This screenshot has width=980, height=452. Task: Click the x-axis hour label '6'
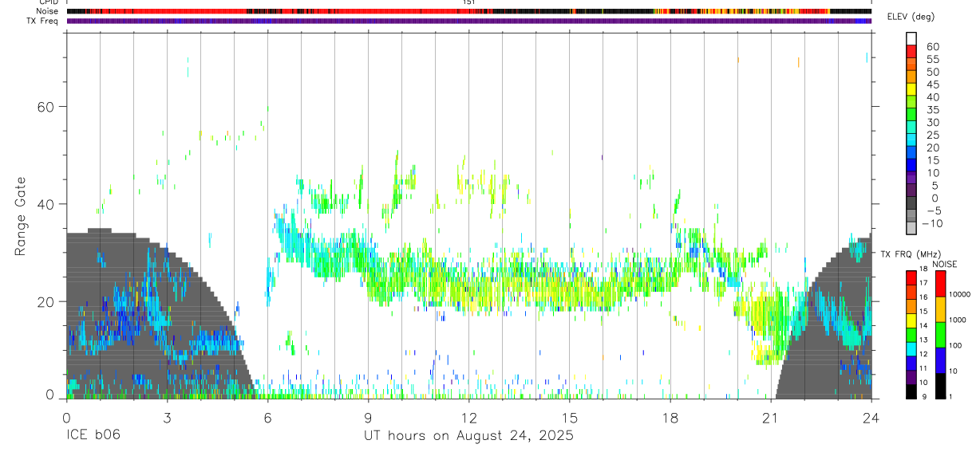click(x=267, y=417)
